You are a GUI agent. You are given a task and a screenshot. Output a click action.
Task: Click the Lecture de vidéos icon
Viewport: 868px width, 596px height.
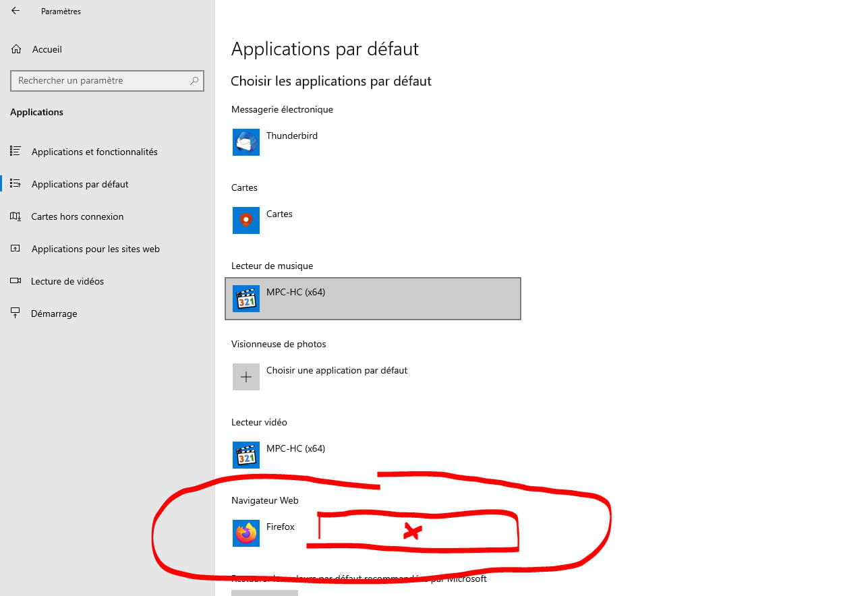[16, 280]
